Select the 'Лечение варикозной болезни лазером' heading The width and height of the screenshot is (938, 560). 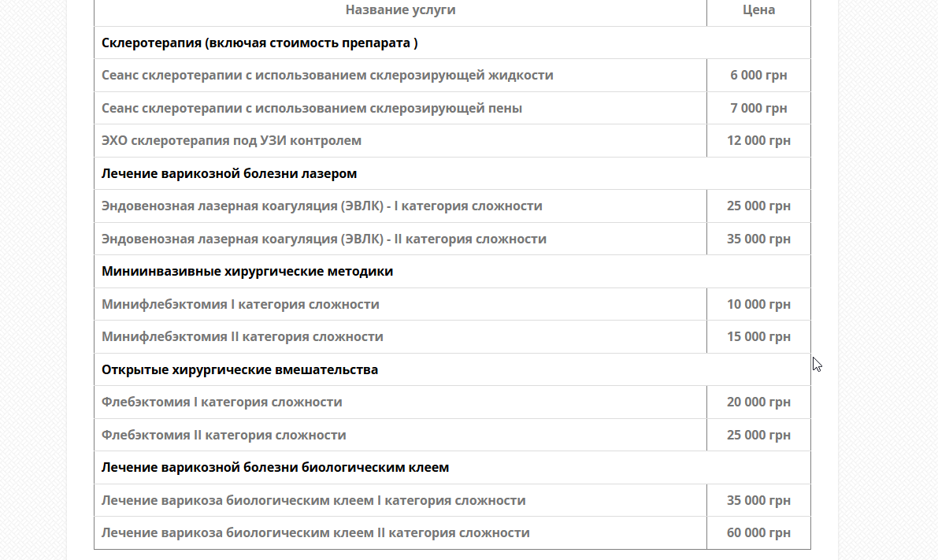(x=229, y=173)
